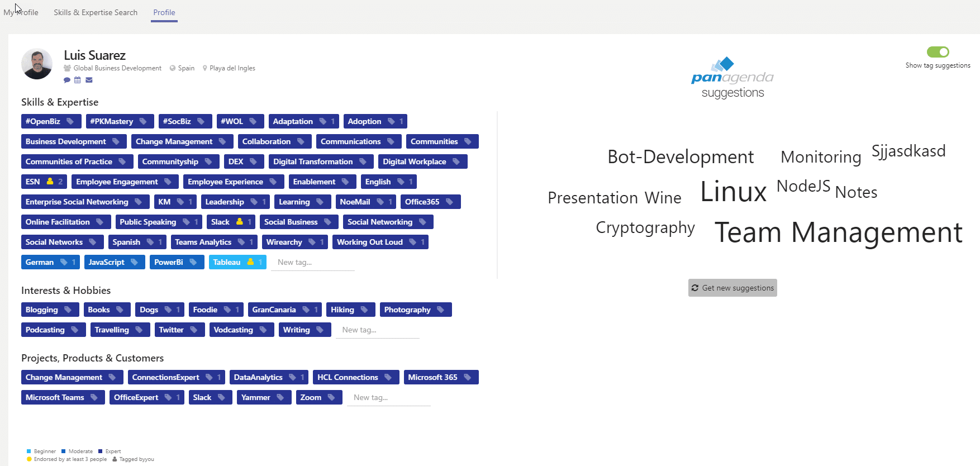Click the yellow person icon on ESN tag
This screenshot has height=466, width=980.
pos(50,182)
